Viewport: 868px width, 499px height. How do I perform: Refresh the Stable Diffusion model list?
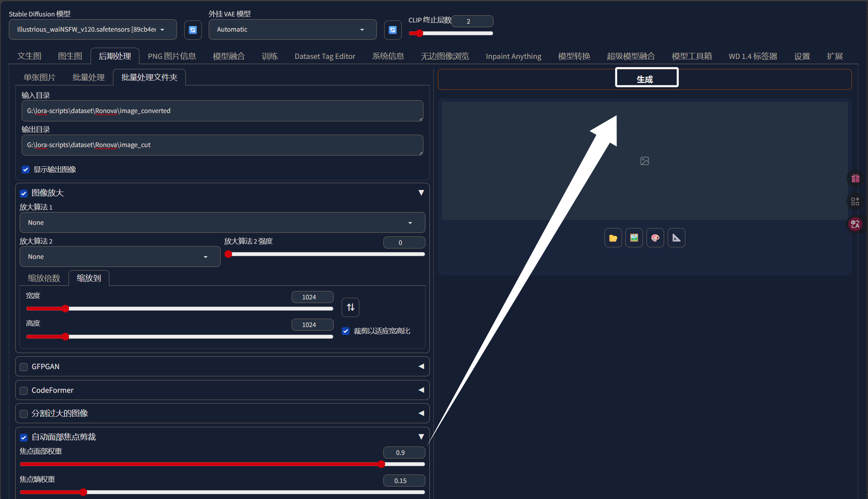(193, 30)
